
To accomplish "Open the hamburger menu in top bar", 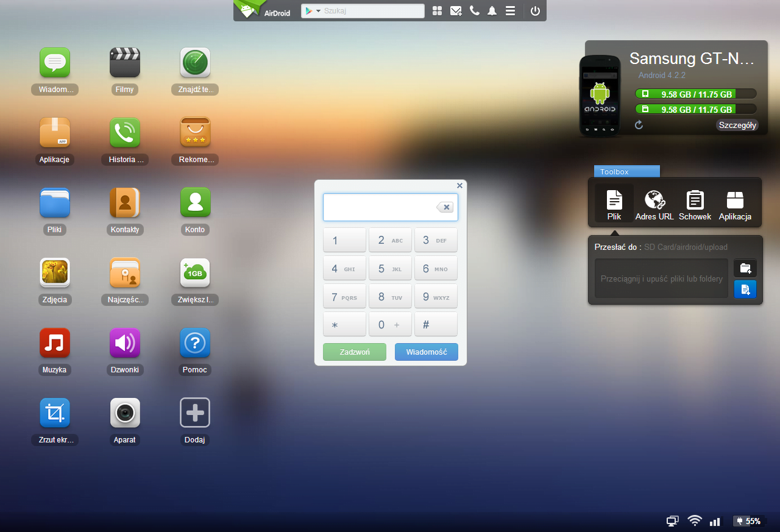I will pos(510,11).
